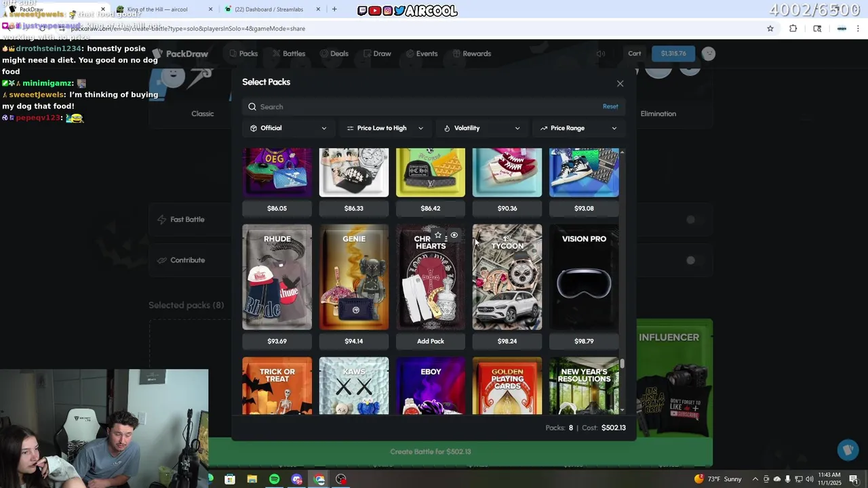Reset the pack search filters
Image resolution: width=868 pixels, height=488 pixels.
pyautogui.click(x=610, y=106)
